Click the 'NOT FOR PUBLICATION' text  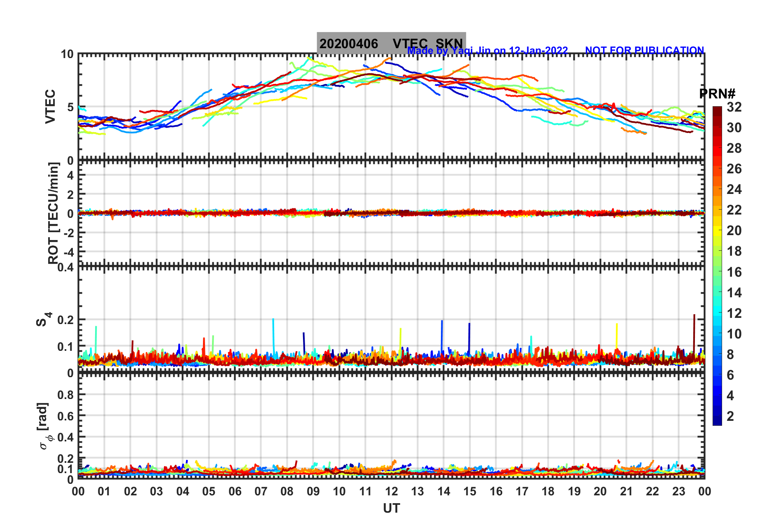click(644, 50)
